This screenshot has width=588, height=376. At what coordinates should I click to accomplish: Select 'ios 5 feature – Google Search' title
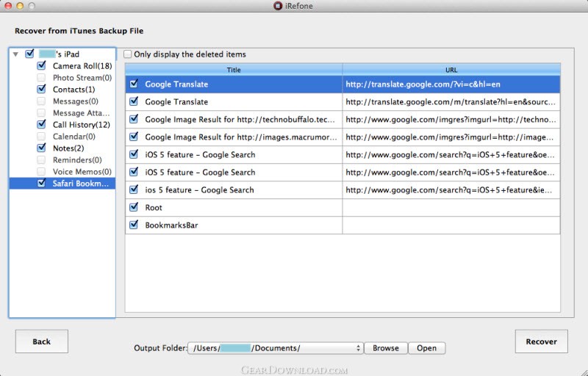[x=199, y=190]
